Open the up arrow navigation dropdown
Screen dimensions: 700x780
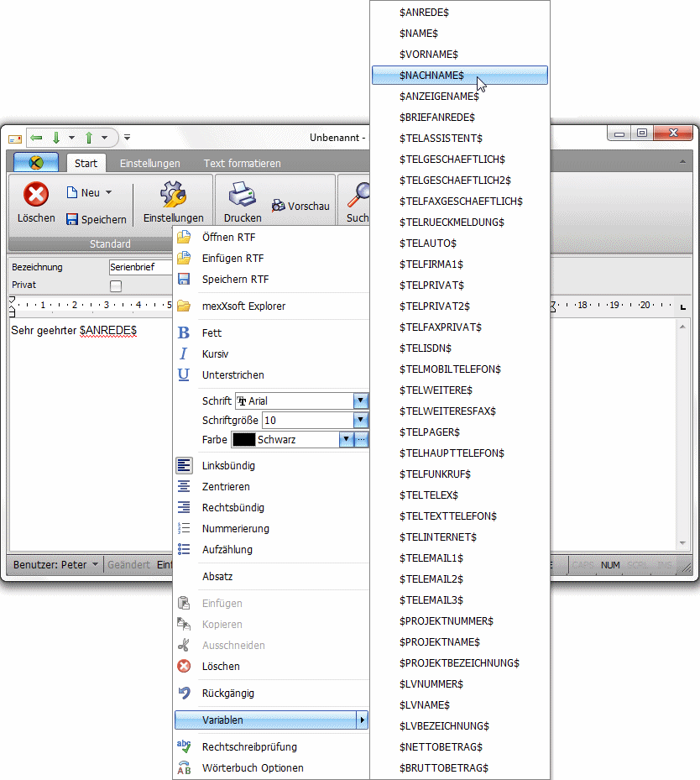pyautogui.click(x=104, y=138)
